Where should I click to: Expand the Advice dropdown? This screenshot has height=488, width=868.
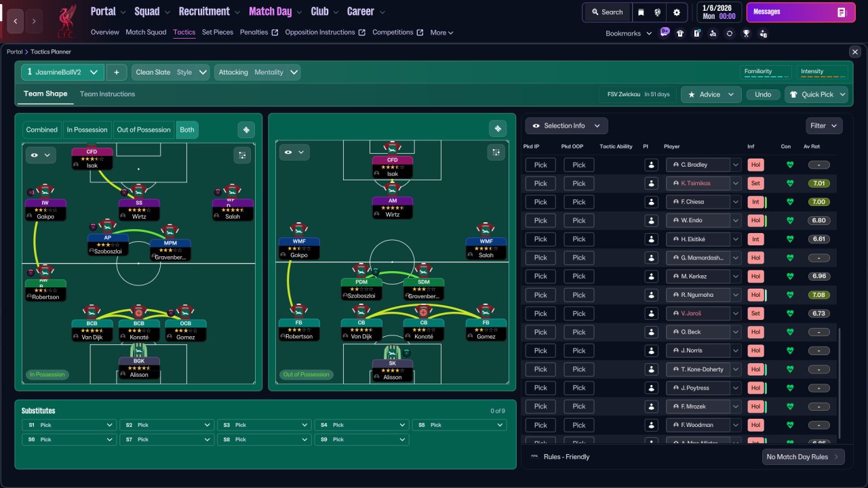click(x=711, y=94)
